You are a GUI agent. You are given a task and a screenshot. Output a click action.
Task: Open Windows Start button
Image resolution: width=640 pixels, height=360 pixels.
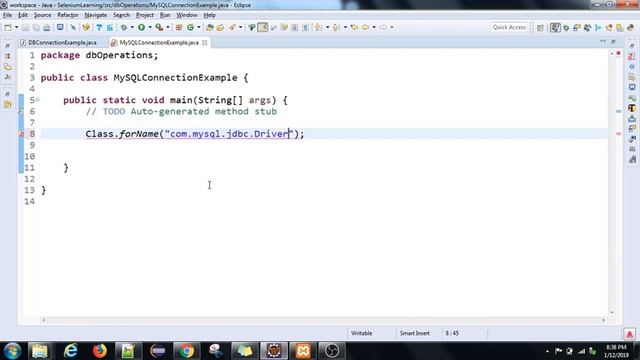12,351
